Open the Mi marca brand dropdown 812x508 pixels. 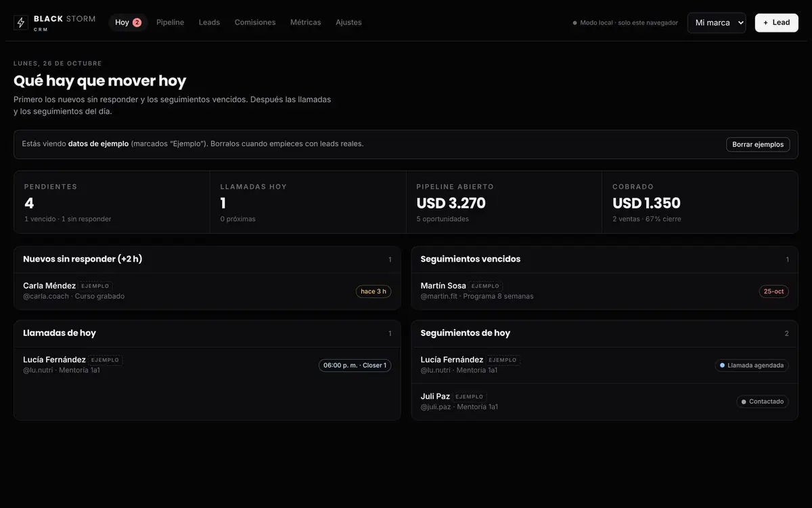click(x=717, y=22)
